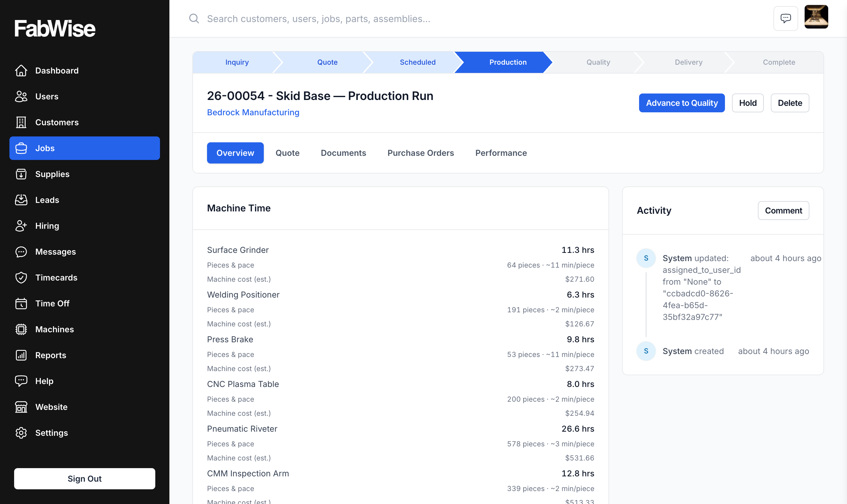Viewport: 847px width, 504px height.
Task: Select the Scheduled pipeline stage
Action: [417, 62]
